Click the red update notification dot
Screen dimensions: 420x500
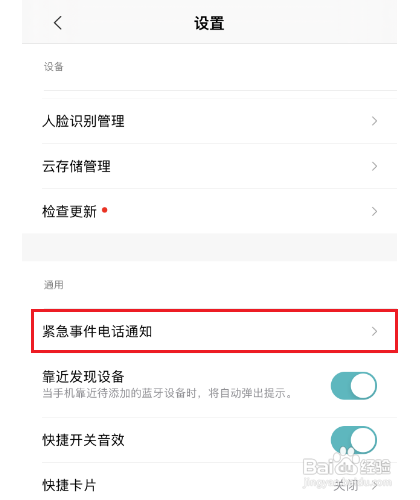[105, 210]
